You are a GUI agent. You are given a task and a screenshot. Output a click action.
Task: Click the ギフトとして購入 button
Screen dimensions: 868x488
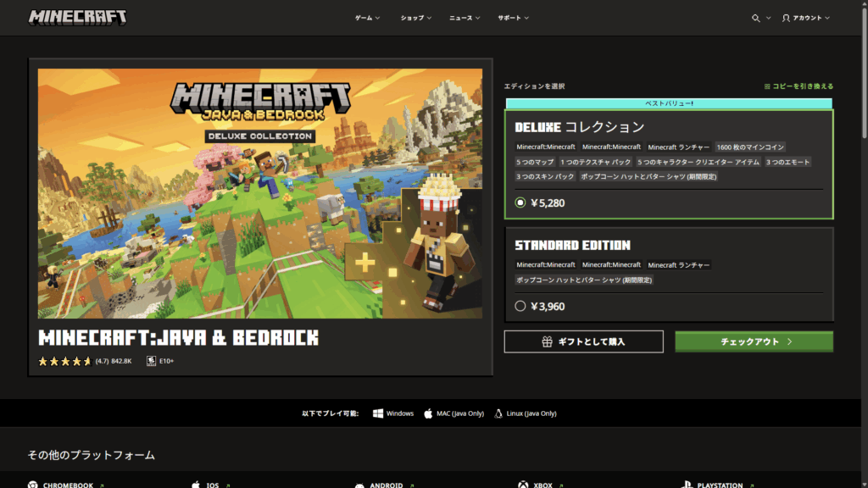[x=583, y=341]
